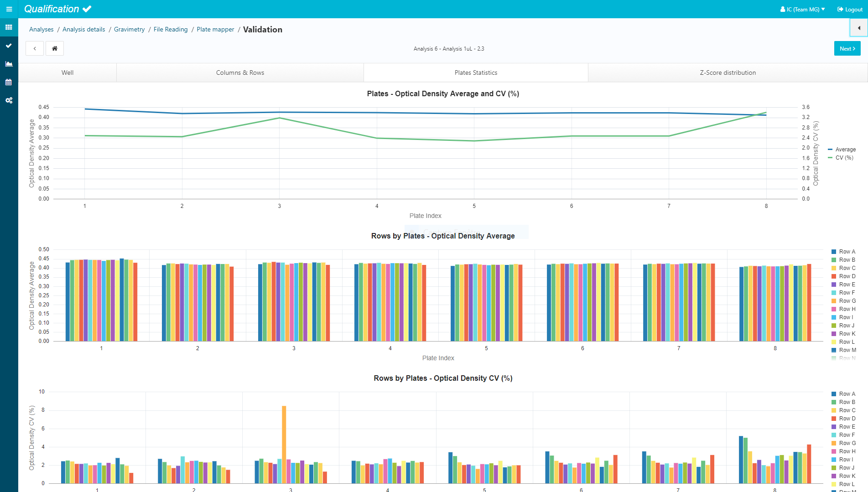Click the Average line point at plate 1

click(85, 109)
